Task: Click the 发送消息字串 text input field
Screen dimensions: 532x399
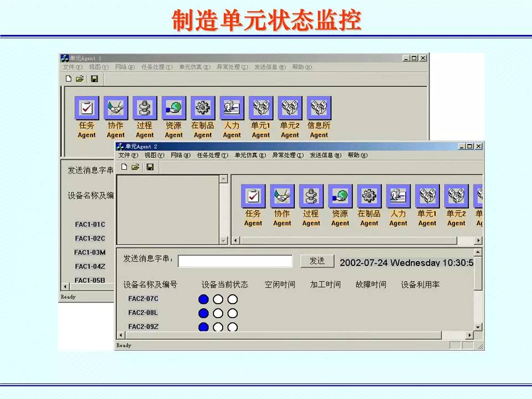Action: 235,262
